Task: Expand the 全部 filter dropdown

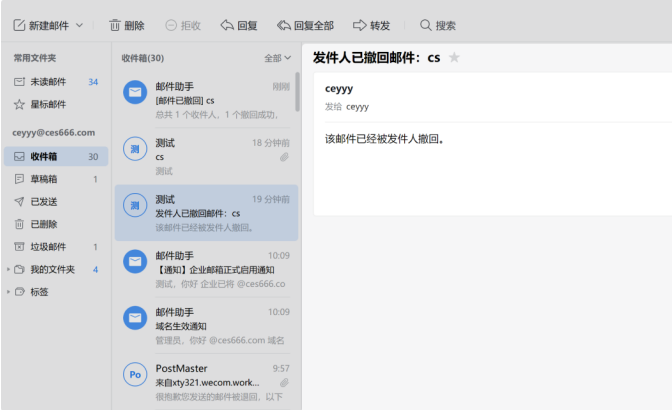Action: tap(278, 58)
